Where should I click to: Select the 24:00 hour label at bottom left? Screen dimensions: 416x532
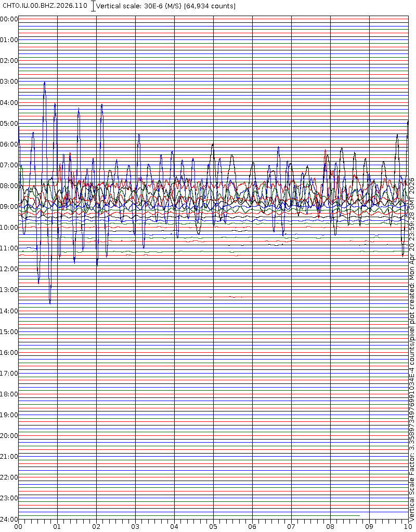click(x=9, y=520)
